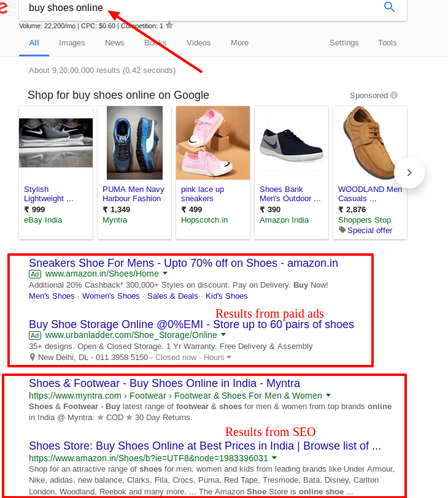The width and height of the screenshot is (448, 498).
Task: Open the Men's Shoes sitelink
Action: (52, 296)
